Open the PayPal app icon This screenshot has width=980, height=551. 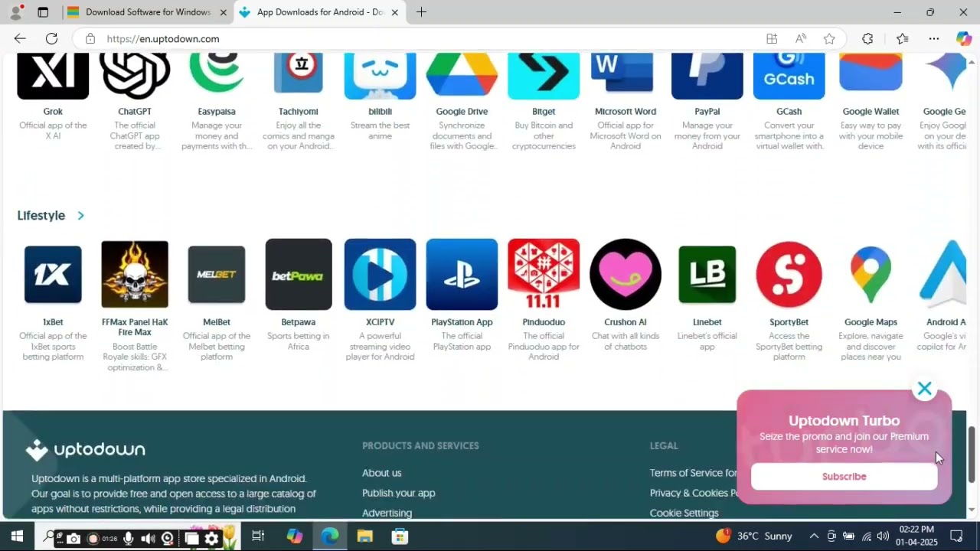[x=707, y=76]
